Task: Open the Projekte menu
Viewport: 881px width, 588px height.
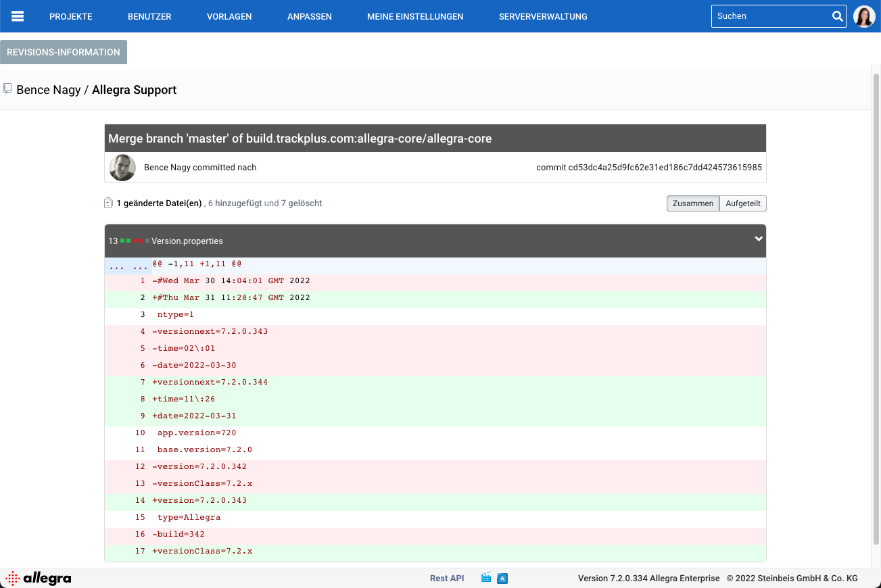Action: pos(71,16)
